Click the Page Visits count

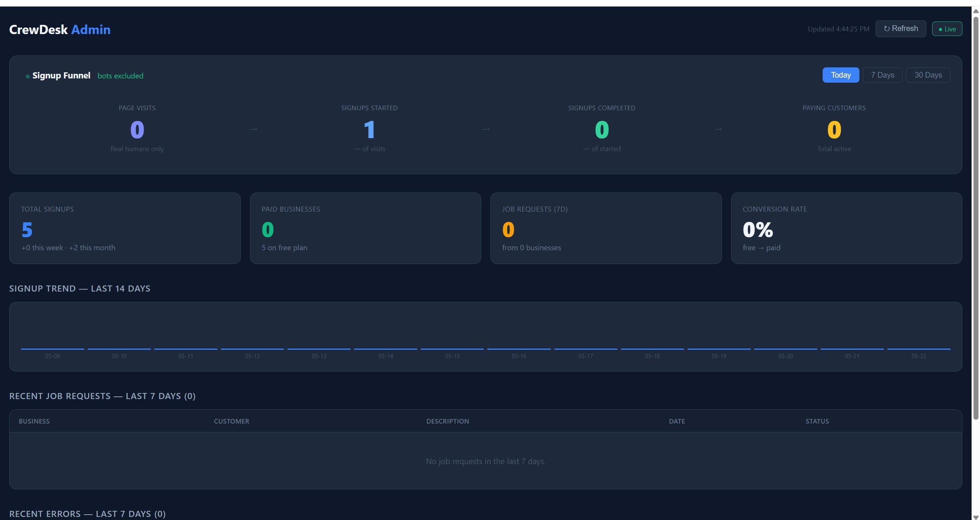(137, 130)
